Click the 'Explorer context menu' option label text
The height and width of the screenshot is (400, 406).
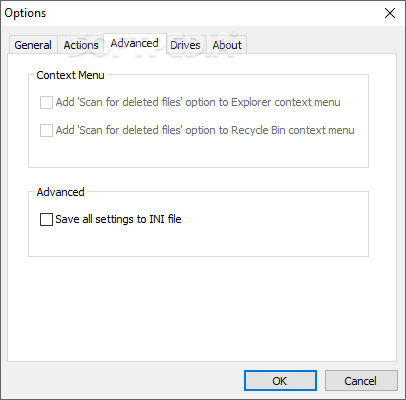198,102
